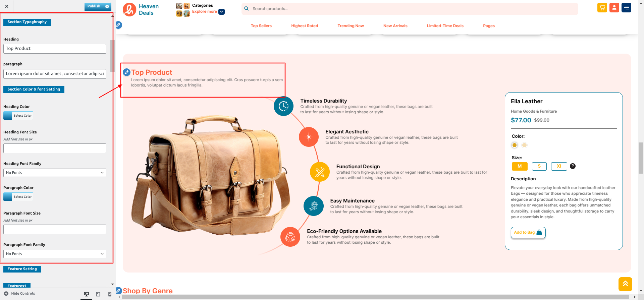Switch to mobile preview device icon
The width and height of the screenshot is (644, 300).
pyautogui.click(x=110, y=294)
